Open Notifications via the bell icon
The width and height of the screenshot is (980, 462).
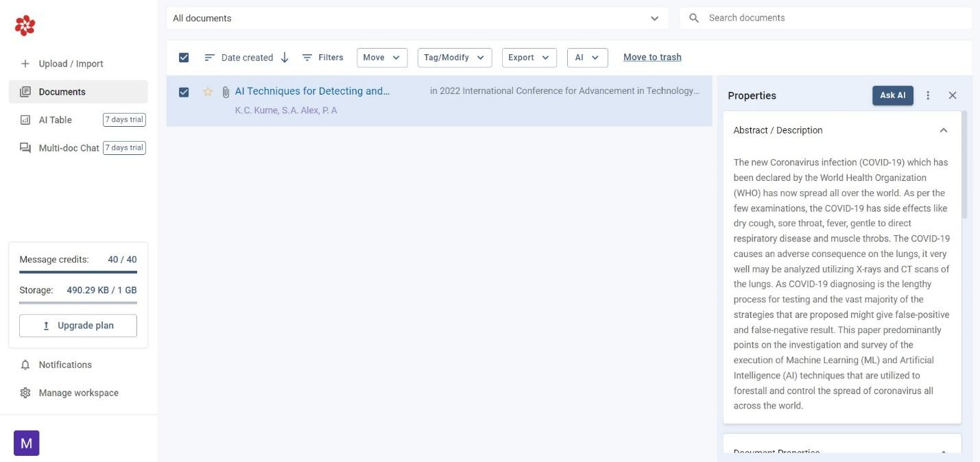click(x=25, y=365)
